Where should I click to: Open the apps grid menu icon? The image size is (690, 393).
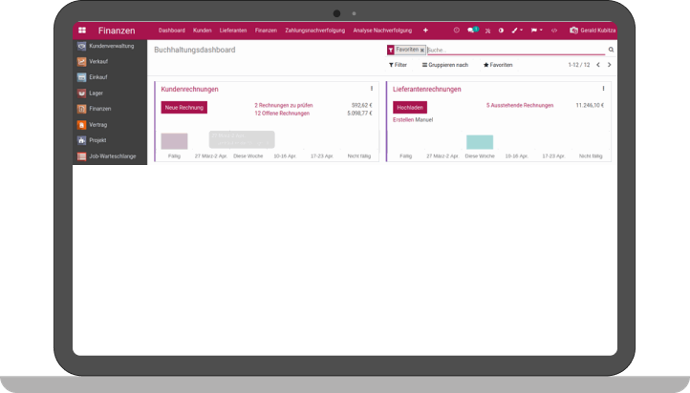tap(82, 30)
